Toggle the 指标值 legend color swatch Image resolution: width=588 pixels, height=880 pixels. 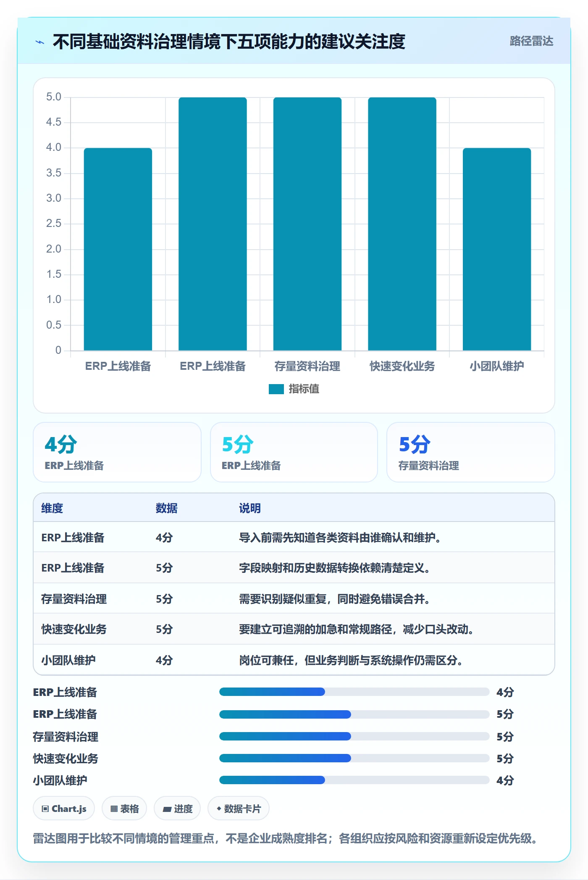276,389
